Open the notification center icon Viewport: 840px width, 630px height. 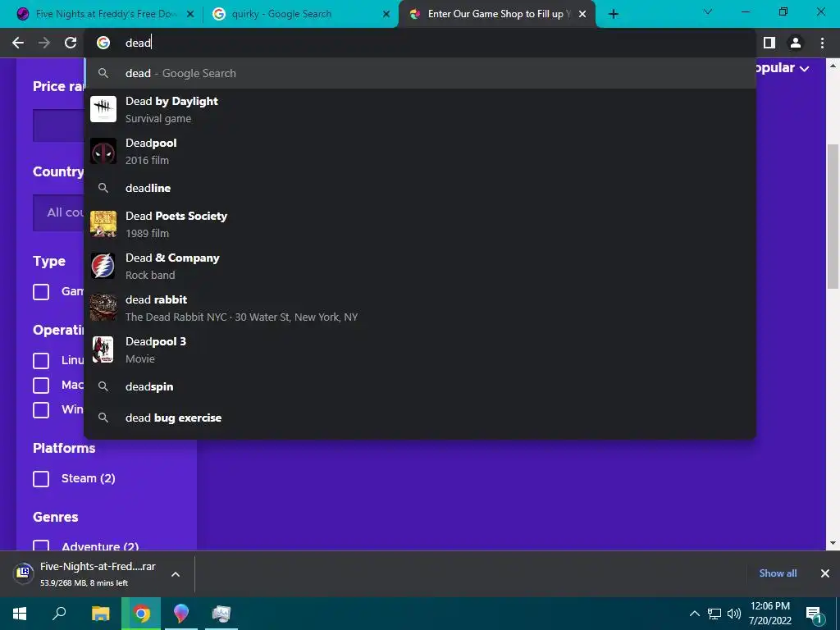coord(814,614)
